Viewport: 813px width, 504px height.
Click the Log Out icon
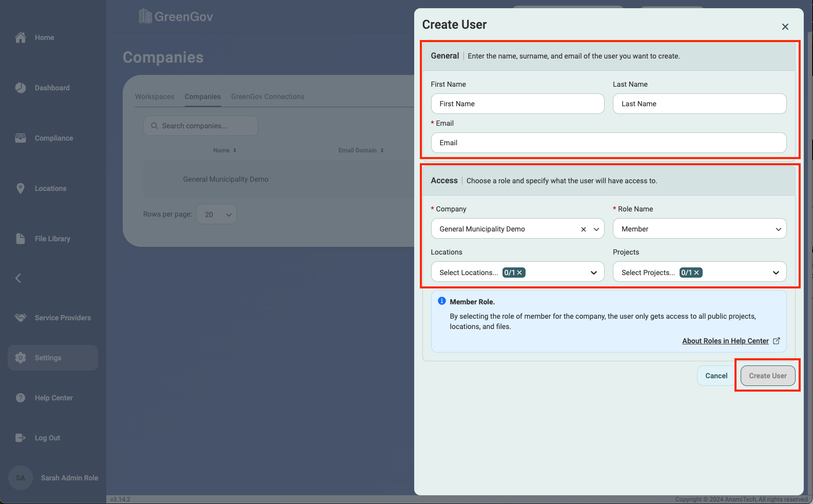21,438
